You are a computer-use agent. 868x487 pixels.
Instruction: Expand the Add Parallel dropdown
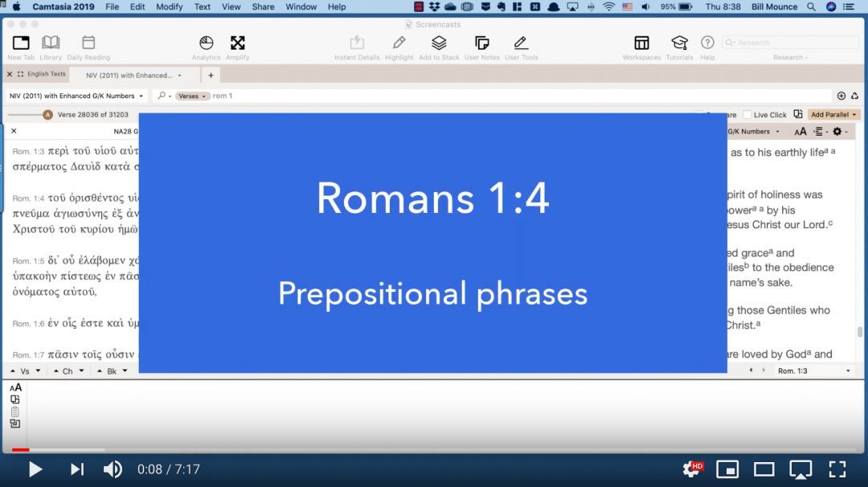pyautogui.click(x=833, y=115)
